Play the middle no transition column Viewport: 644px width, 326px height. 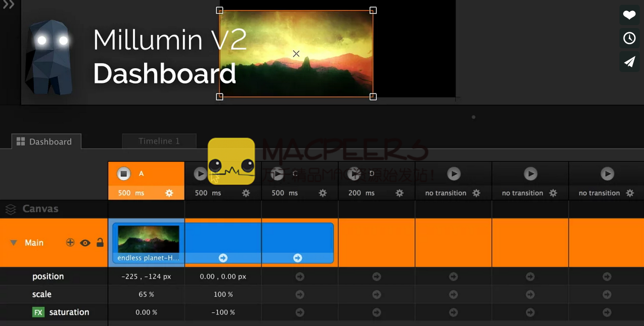tap(530, 174)
